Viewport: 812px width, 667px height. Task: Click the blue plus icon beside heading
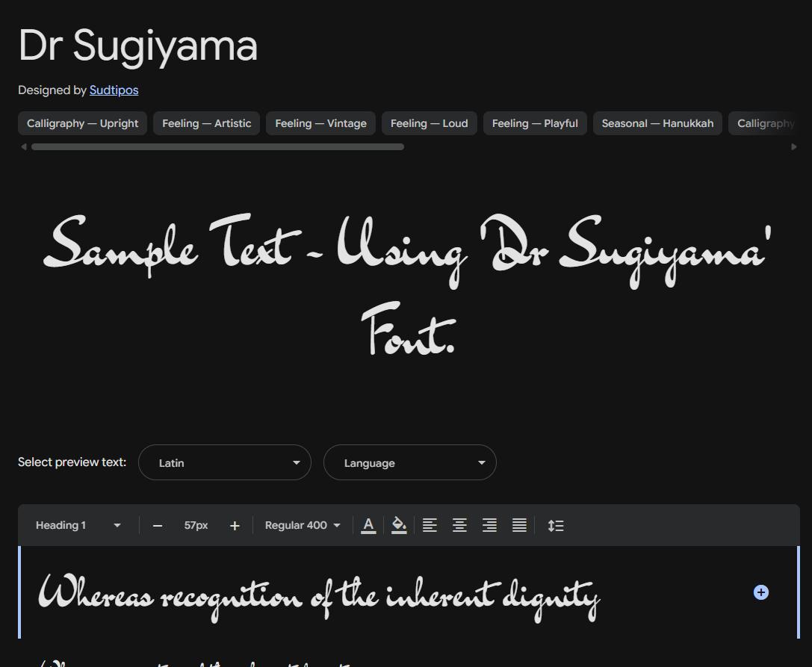[760, 592]
